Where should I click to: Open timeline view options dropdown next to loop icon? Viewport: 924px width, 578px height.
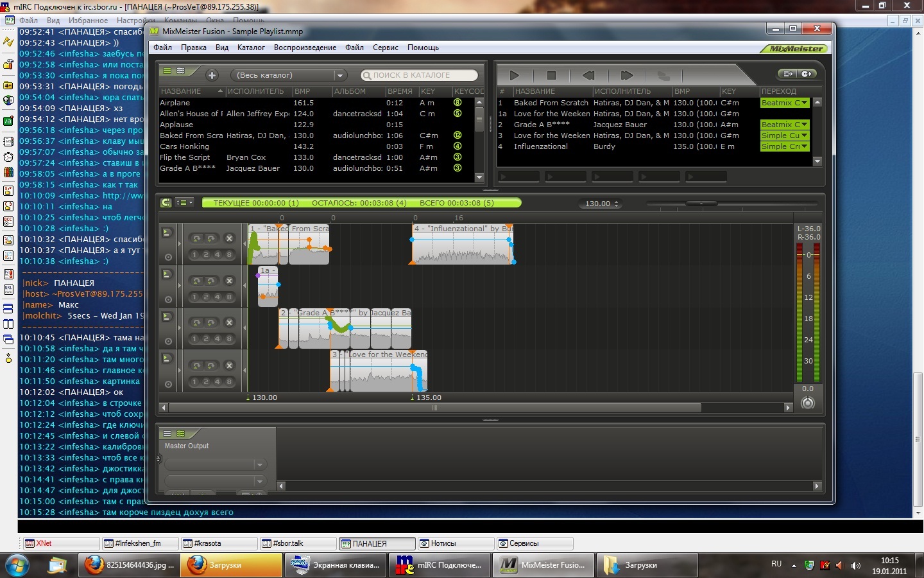pos(185,203)
